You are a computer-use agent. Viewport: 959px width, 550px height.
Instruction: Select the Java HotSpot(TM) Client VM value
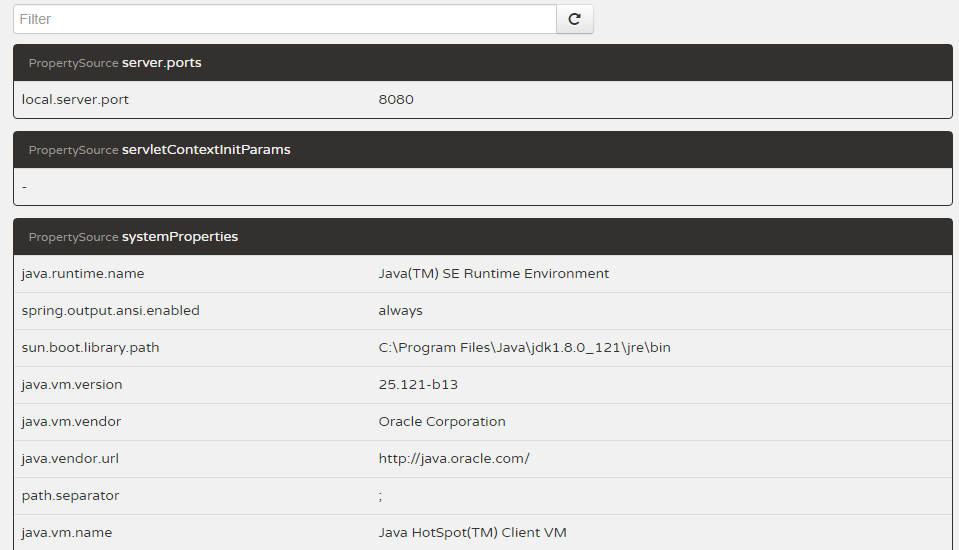click(x=473, y=533)
